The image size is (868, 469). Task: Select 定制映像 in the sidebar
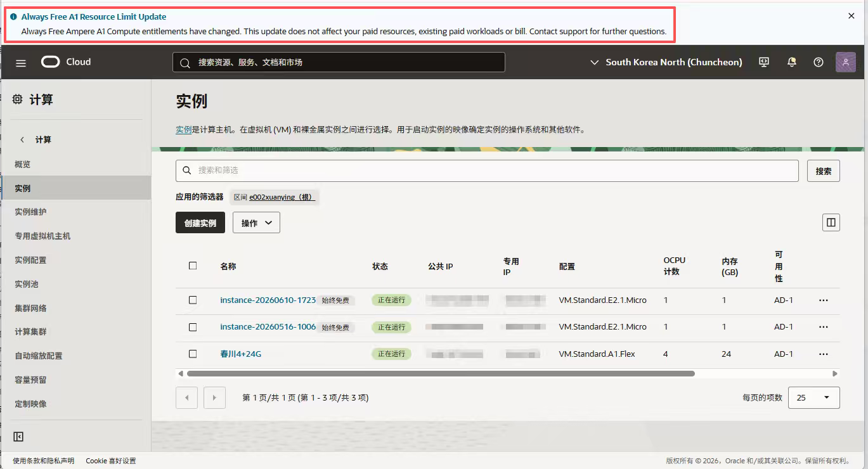coord(30,404)
